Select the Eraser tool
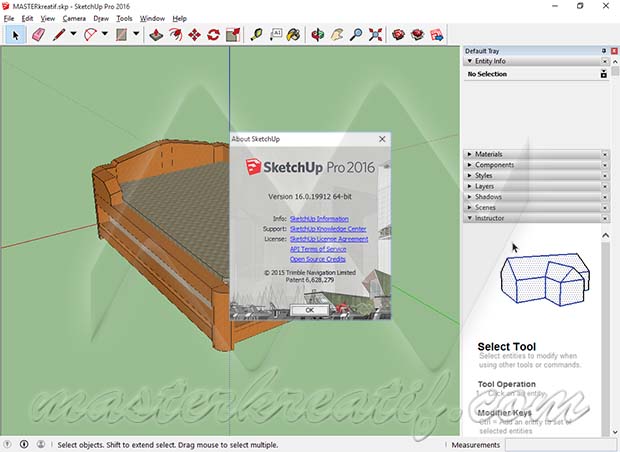Image resolution: width=620 pixels, height=452 pixels. 38,35
